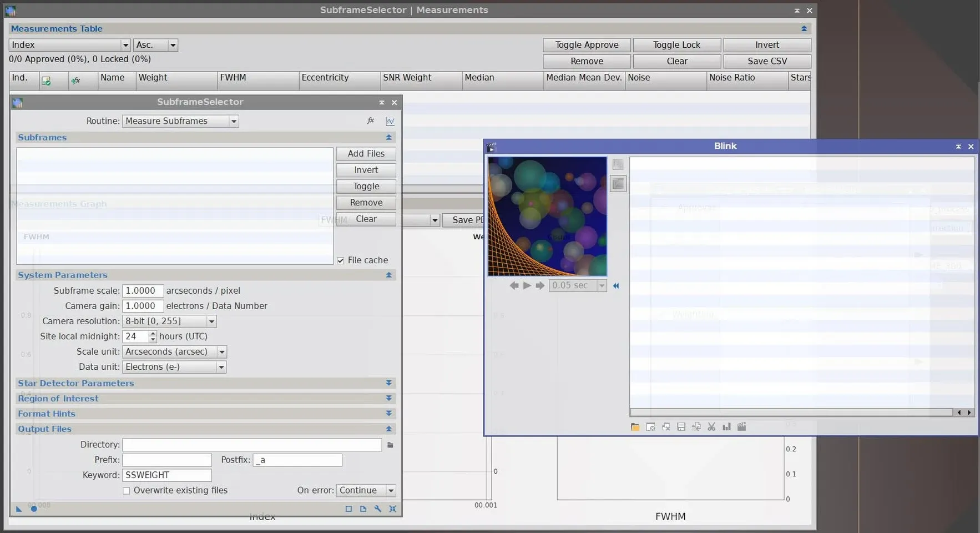Click Toggle Lock button
This screenshot has height=533, width=980.
[677, 45]
